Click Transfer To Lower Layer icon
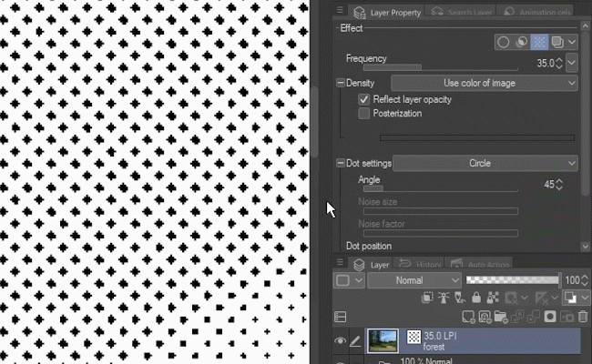The width and height of the screenshot is (592, 364). coord(517,317)
